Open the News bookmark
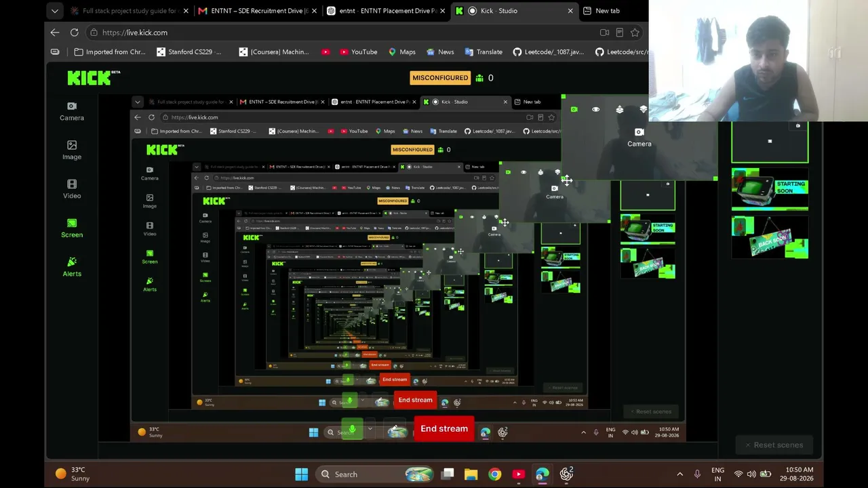The width and height of the screenshot is (868, 488). point(440,52)
